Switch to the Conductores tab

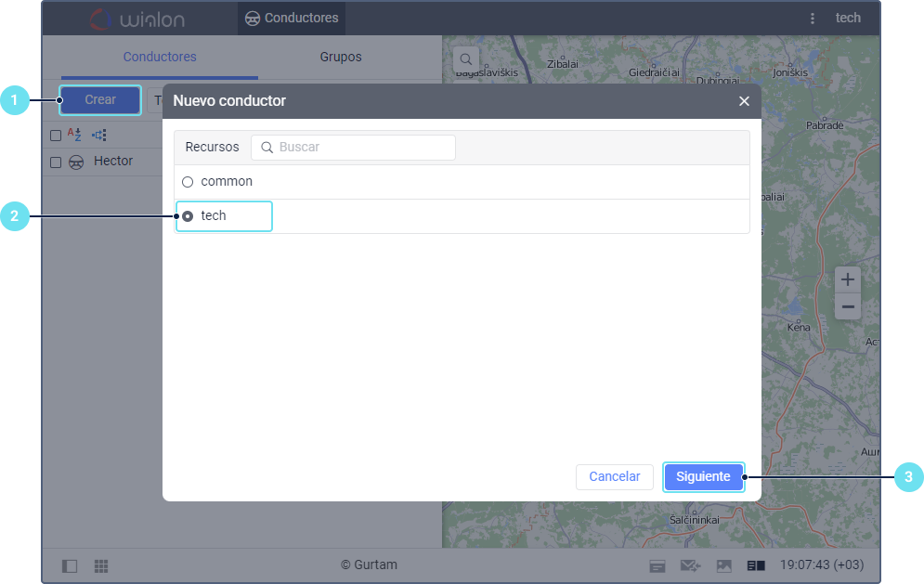(x=160, y=58)
